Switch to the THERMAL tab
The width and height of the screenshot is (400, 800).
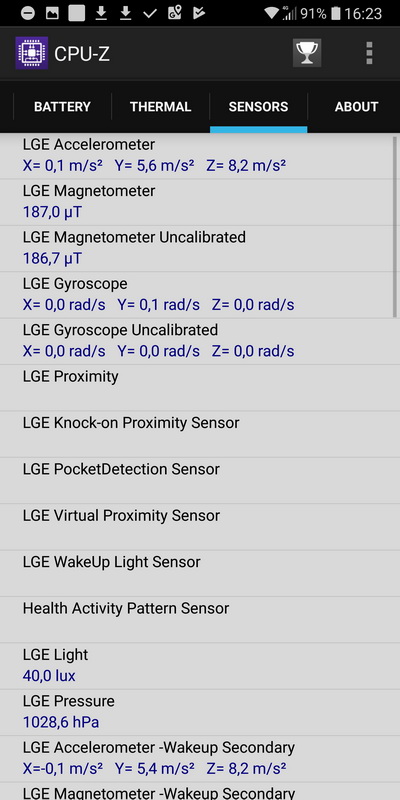click(x=160, y=107)
